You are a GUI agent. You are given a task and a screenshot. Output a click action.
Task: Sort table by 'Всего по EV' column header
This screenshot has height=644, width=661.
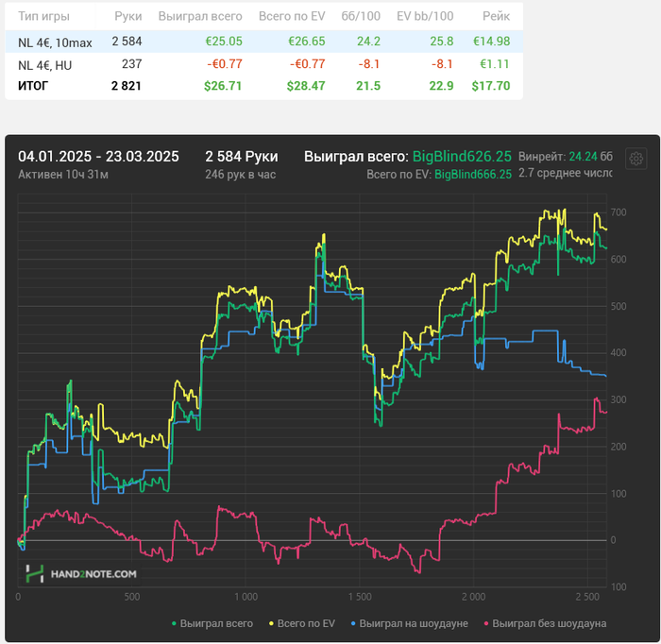coord(292,16)
